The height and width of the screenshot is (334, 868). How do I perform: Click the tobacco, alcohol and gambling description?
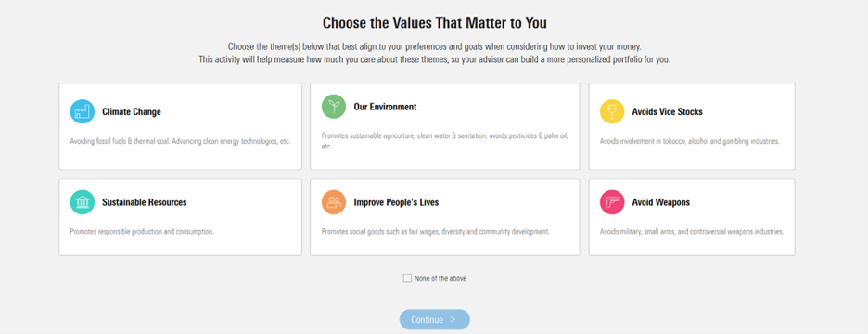point(690,141)
